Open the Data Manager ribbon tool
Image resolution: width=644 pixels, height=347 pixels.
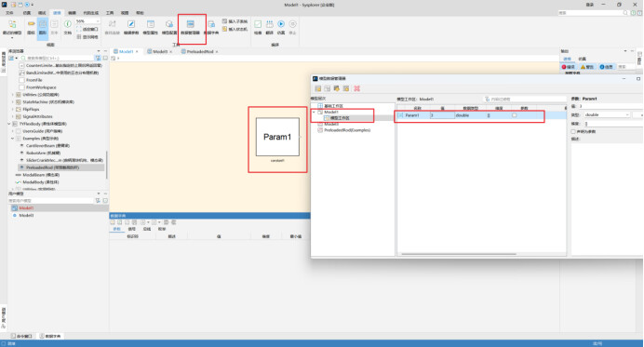(190, 27)
